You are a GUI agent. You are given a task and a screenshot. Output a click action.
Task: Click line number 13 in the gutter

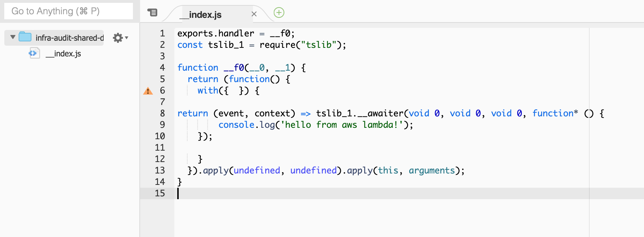point(160,170)
